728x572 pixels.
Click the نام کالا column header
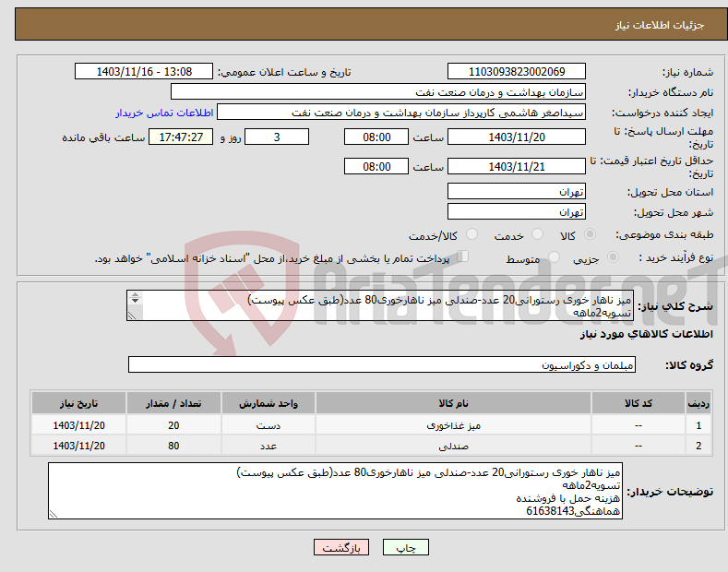[453, 403]
